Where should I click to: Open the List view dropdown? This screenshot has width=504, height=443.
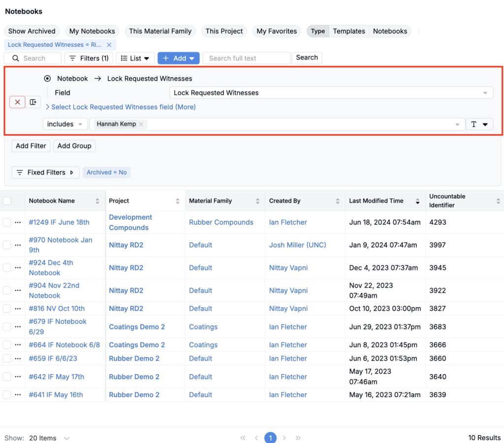click(x=135, y=58)
